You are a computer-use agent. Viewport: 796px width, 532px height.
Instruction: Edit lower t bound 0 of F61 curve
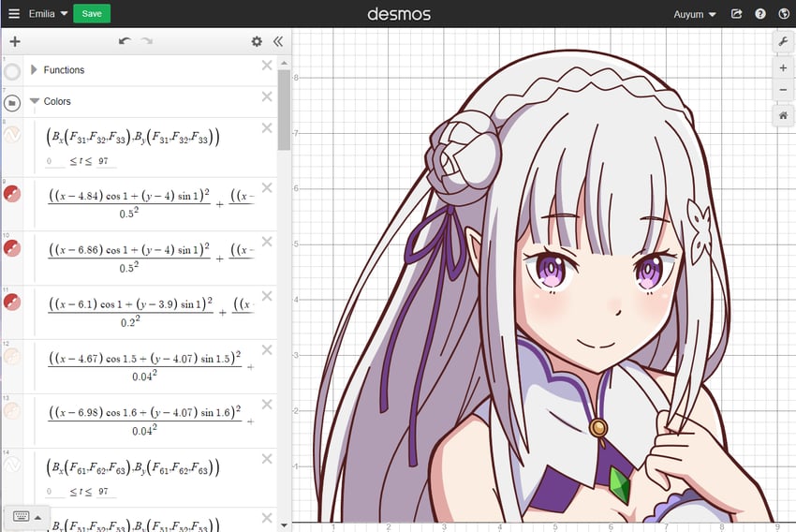coord(55,492)
